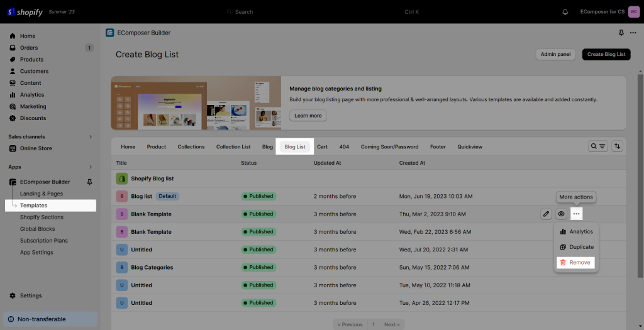
Task: Switch to the 404 tab
Action: pyautogui.click(x=344, y=146)
